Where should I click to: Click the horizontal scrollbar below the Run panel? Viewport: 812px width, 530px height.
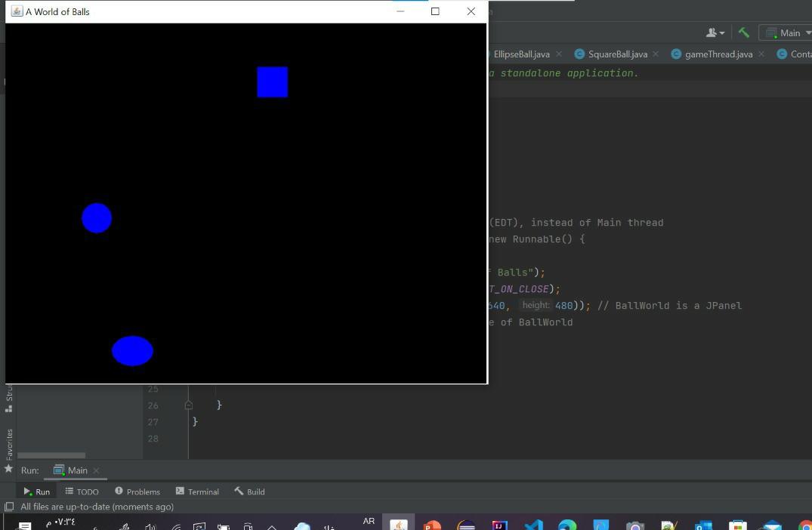click(51, 456)
